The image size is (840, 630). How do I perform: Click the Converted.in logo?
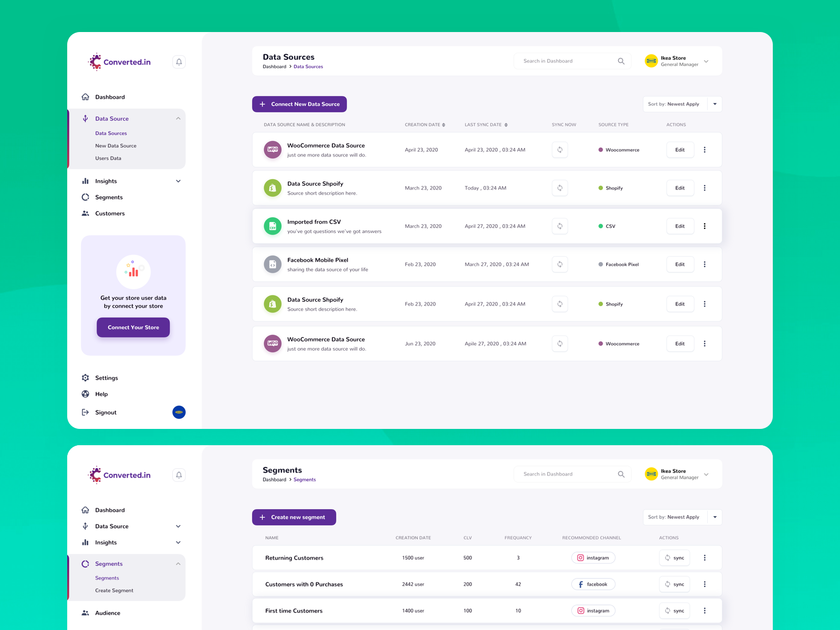[119, 61]
